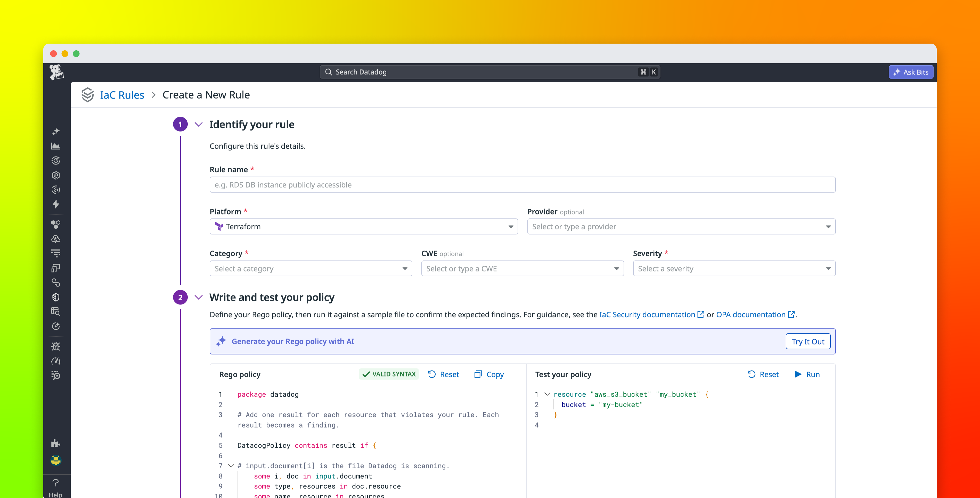
Task: Open the sparkle AI icon in sidebar
Action: [x=56, y=132]
